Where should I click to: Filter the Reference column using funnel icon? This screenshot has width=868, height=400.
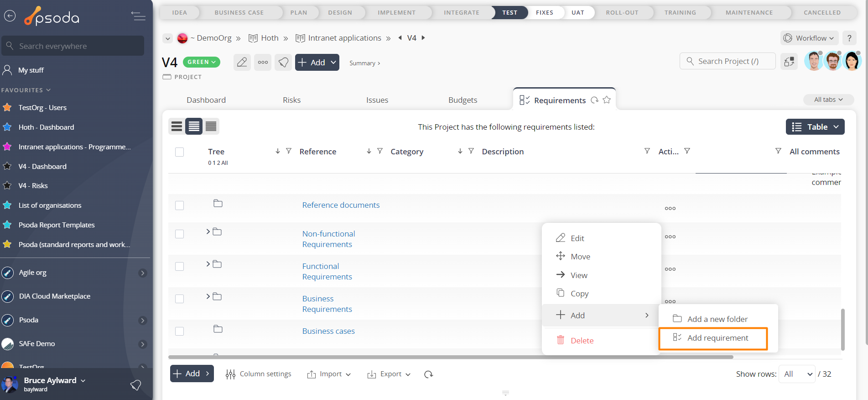tap(380, 151)
